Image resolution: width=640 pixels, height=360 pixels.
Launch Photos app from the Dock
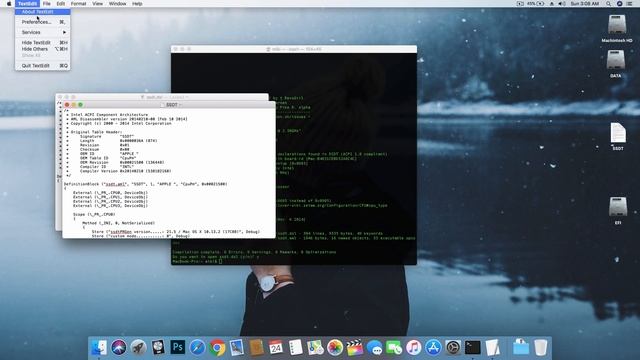click(x=335, y=348)
